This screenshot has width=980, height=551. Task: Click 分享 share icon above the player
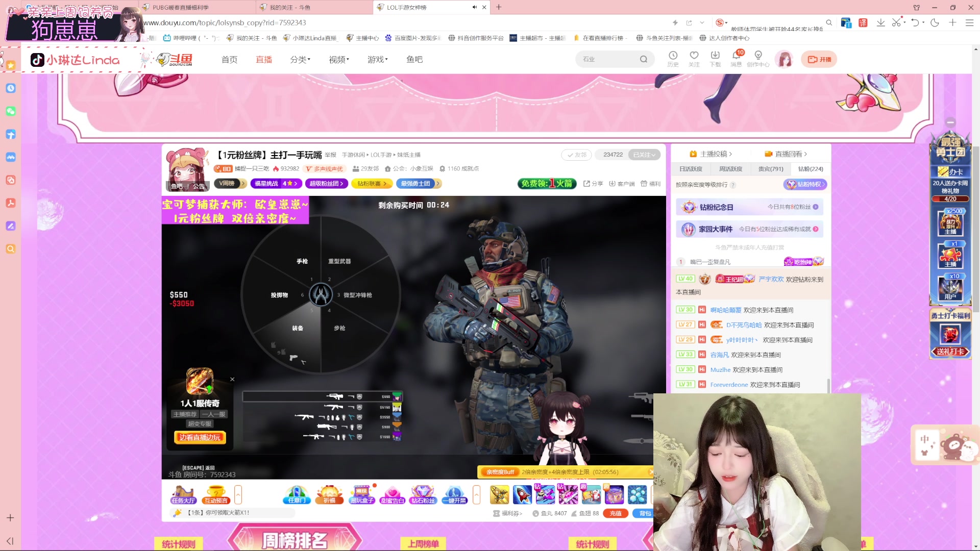(x=593, y=184)
